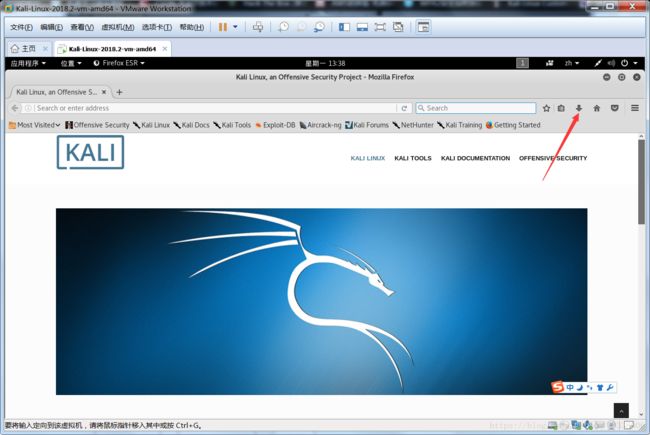Click the page vertical scrollbar thumb
The width and height of the screenshot is (650, 435).
641,182
